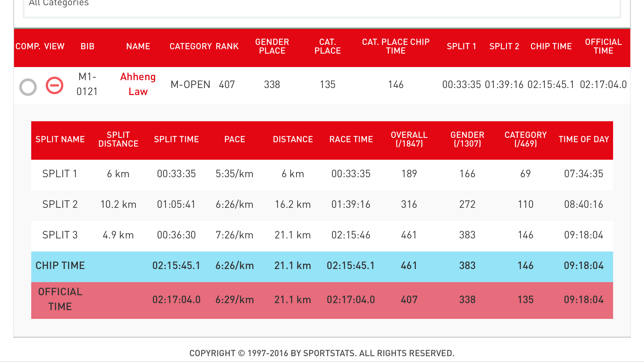Viewport: 644px width, 362px height.
Task: Sort results by SPLIT 1 header
Action: pos(461,46)
